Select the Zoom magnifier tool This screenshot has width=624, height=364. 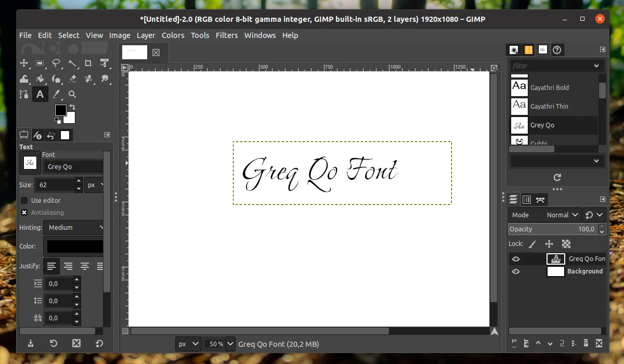coord(72,94)
